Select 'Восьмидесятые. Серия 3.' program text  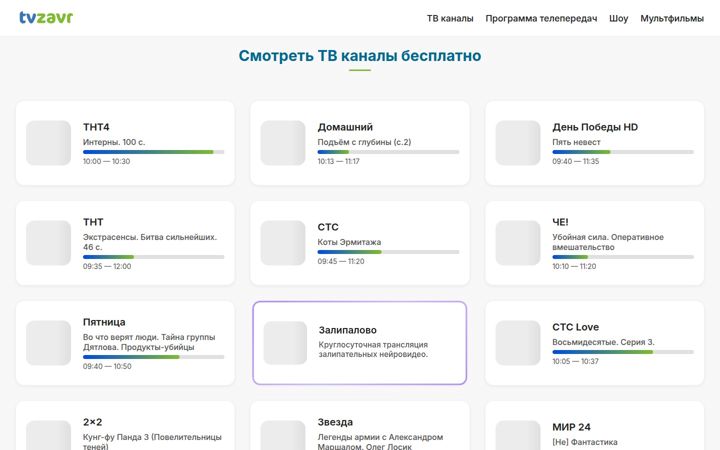pyautogui.click(x=603, y=342)
